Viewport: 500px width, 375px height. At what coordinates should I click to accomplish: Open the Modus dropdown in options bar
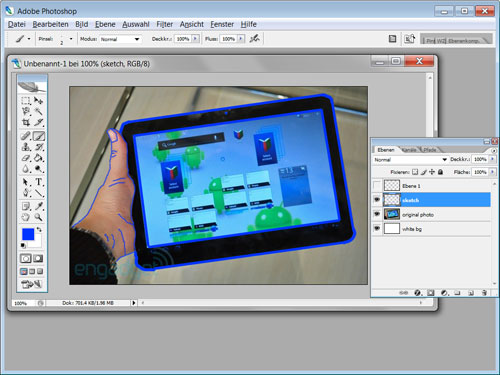tap(120, 39)
